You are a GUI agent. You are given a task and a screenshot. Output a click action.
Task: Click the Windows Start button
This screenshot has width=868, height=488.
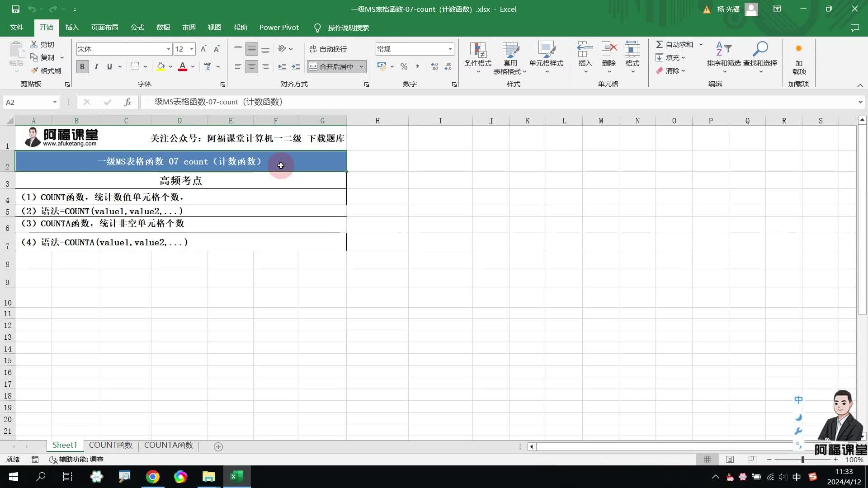(14, 477)
